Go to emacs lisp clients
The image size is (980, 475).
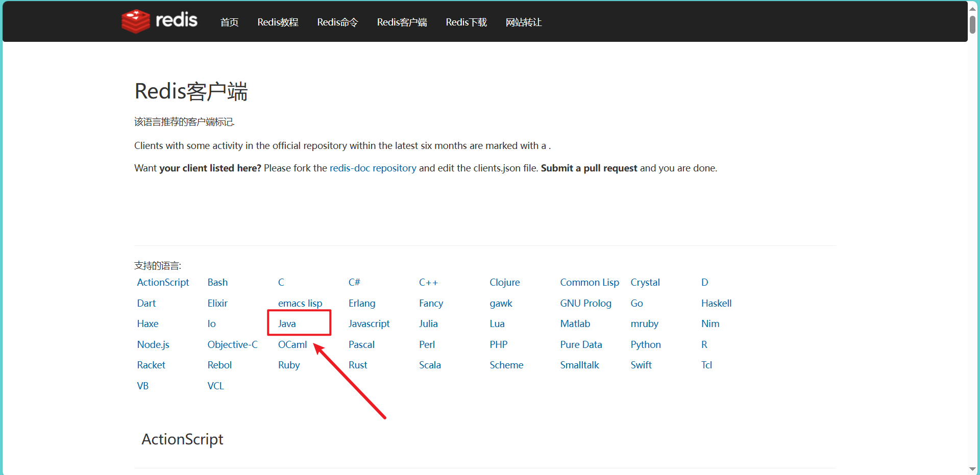click(x=300, y=304)
